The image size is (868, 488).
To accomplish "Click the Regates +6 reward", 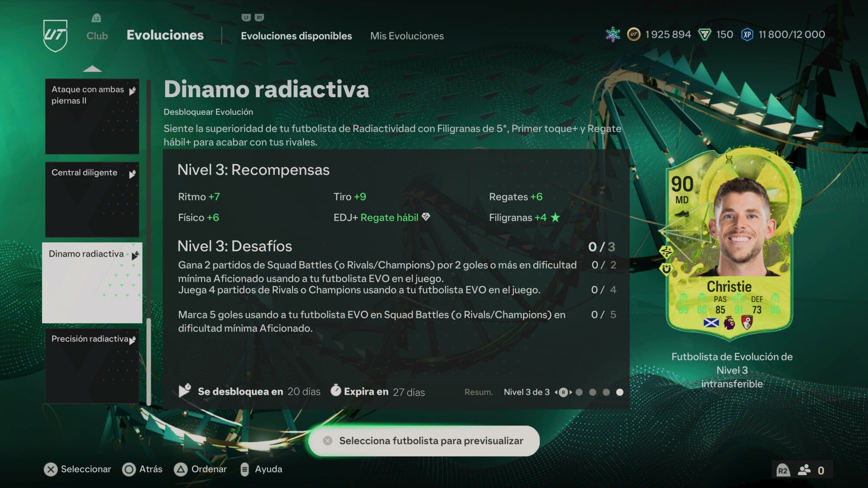I will (x=516, y=197).
